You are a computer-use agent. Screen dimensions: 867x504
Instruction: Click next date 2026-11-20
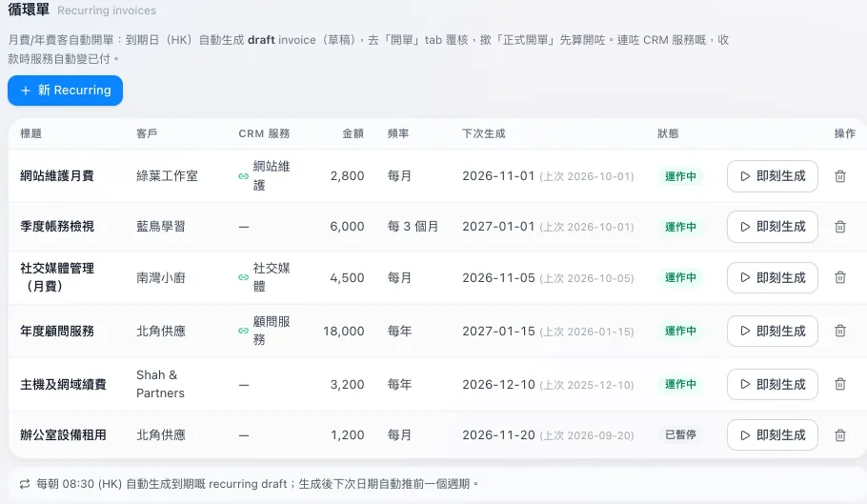498,434
